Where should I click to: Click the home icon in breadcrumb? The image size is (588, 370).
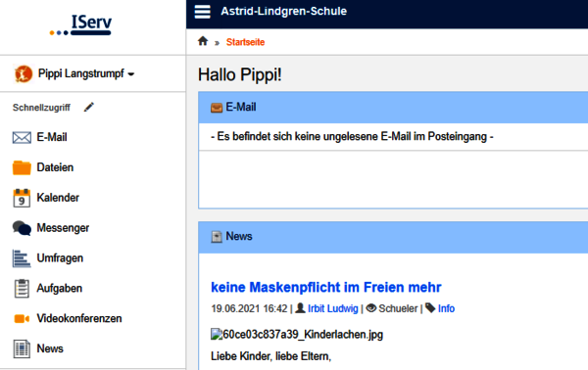point(203,41)
